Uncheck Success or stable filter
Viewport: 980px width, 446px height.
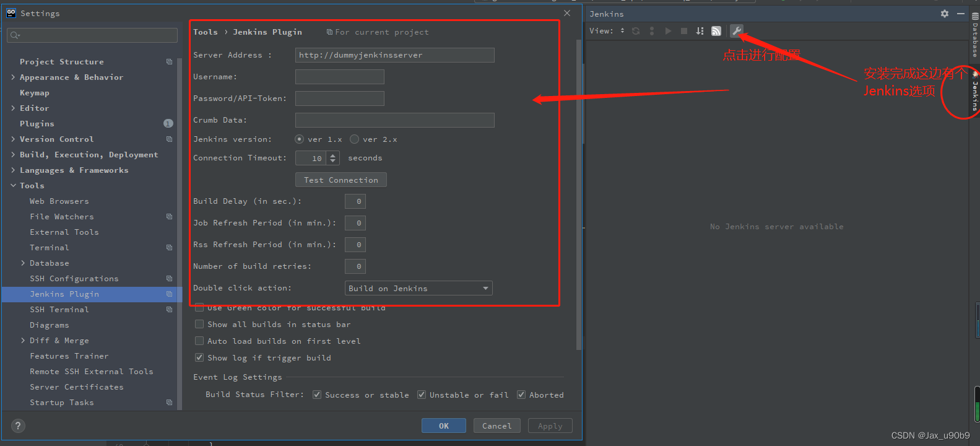[x=317, y=395]
